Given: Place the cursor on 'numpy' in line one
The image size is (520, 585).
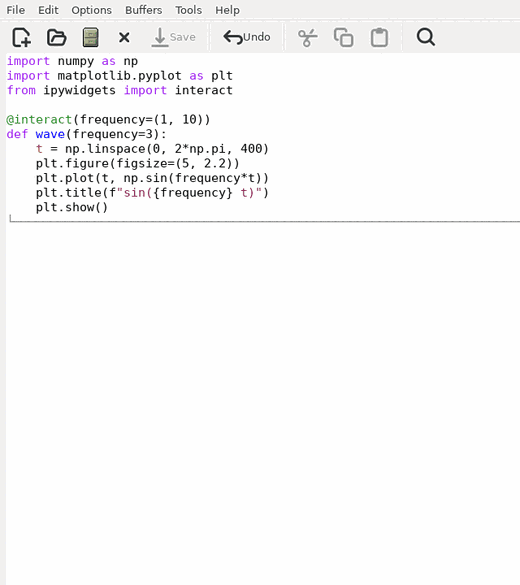Looking at the screenshot, I should pos(76,62).
